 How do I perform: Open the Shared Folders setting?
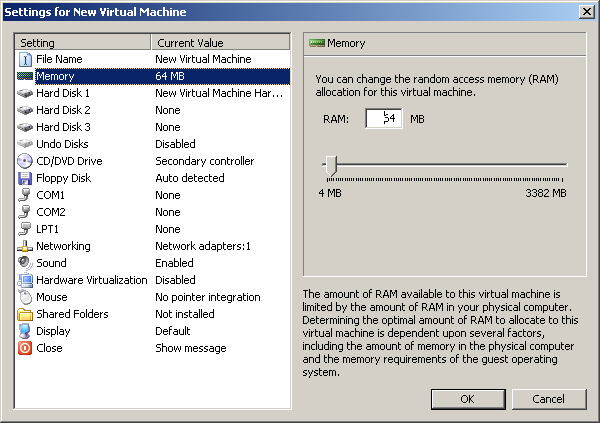pyautogui.click(x=72, y=314)
